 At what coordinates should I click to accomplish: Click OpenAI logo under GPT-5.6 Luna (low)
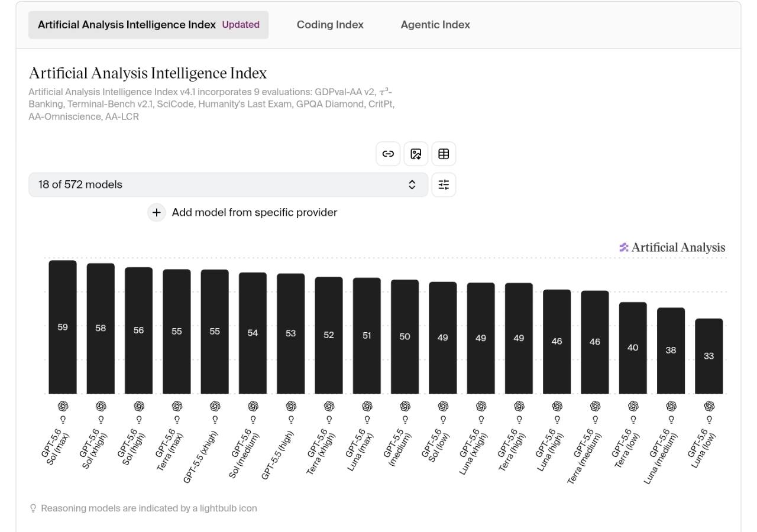tap(709, 406)
